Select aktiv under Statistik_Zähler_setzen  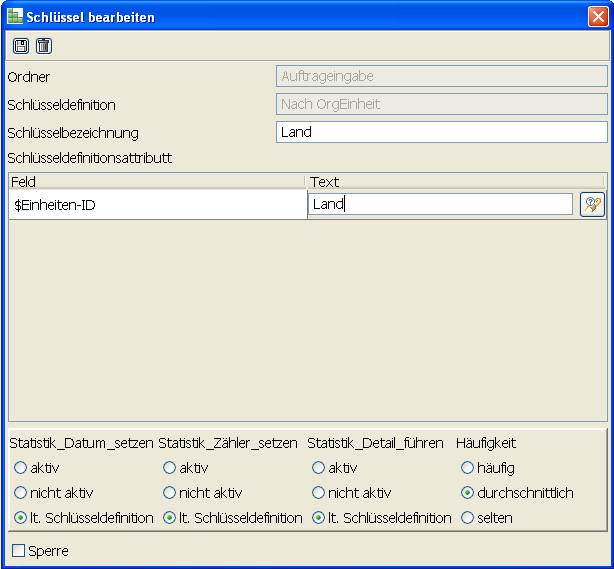point(169,467)
